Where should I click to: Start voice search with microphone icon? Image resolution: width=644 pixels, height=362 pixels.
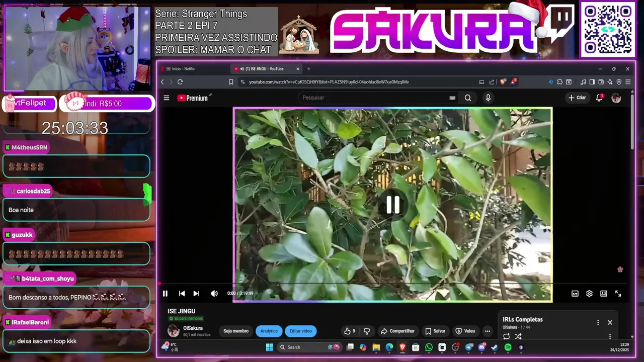(x=488, y=98)
